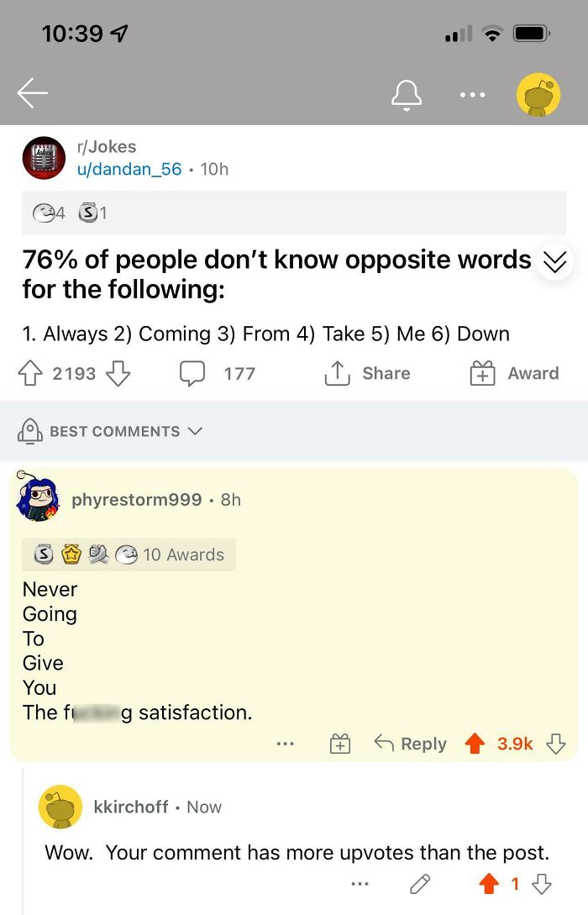This screenshot has height=915, width=588.
Task: Edit kkirchoff's comment with pencil icon
Action: pyautogui.click(x=420, y=884)
